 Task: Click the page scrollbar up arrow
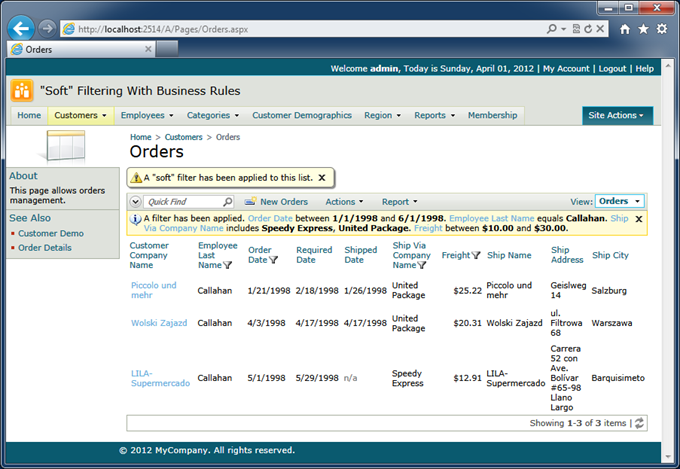point(668,66)
